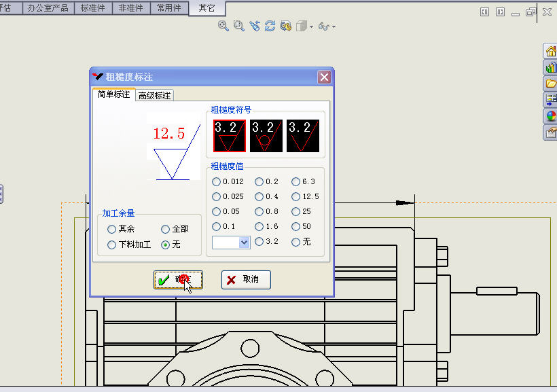The width and height of the screenshot is (557, 392).
Task: Expand the glasses hide/show items dropdown
Action: [334, 26]
